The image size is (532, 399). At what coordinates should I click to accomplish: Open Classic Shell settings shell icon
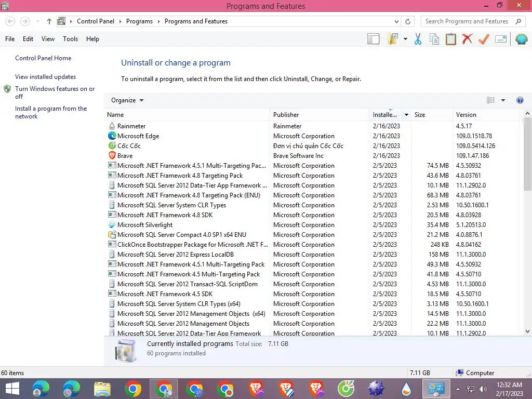[x=521, y=39]
